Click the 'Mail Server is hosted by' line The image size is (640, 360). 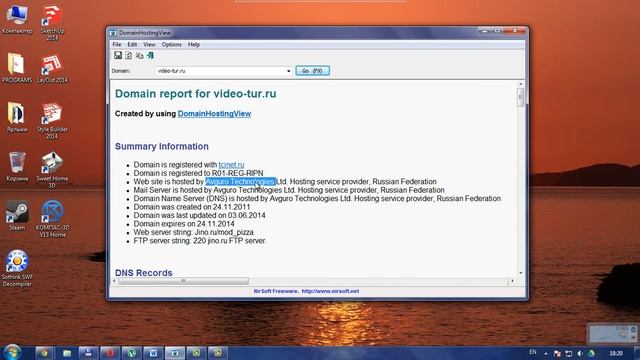(x=289, y=190)
